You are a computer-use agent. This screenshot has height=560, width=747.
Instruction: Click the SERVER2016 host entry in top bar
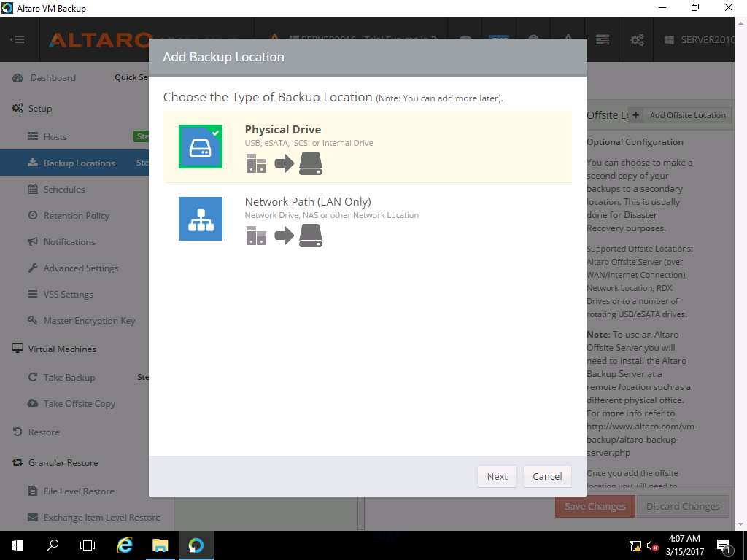click(x=700, y=39)
